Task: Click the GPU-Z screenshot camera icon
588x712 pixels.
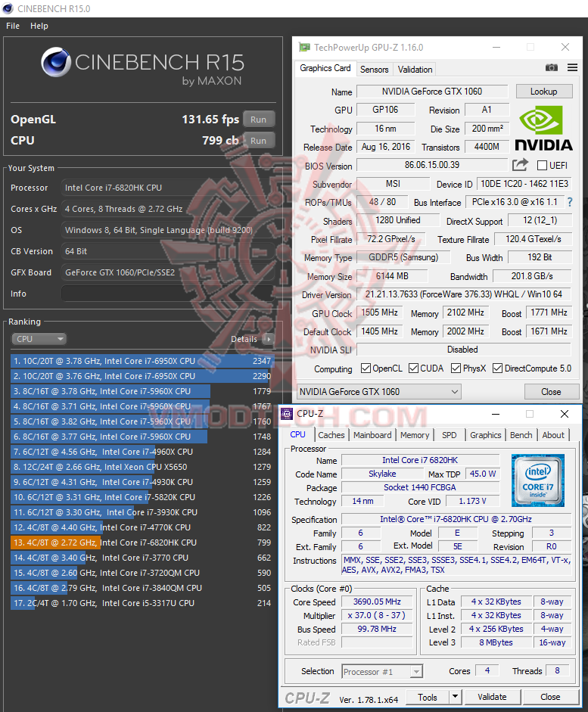Action: (x=551, y=67)
